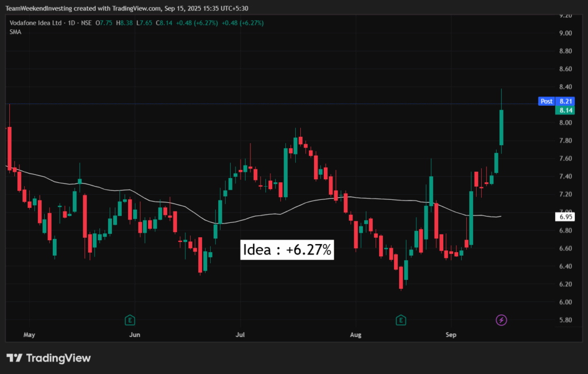The height and width of the screenshot is (374, 588).
Task: Click the SMA indicator legend
Action: (16, 32)
